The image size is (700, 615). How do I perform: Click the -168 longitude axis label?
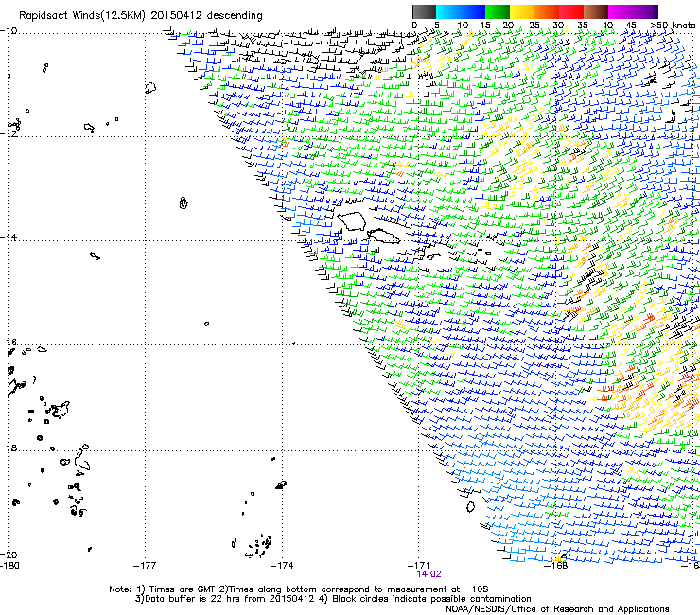tap(556, 565)
